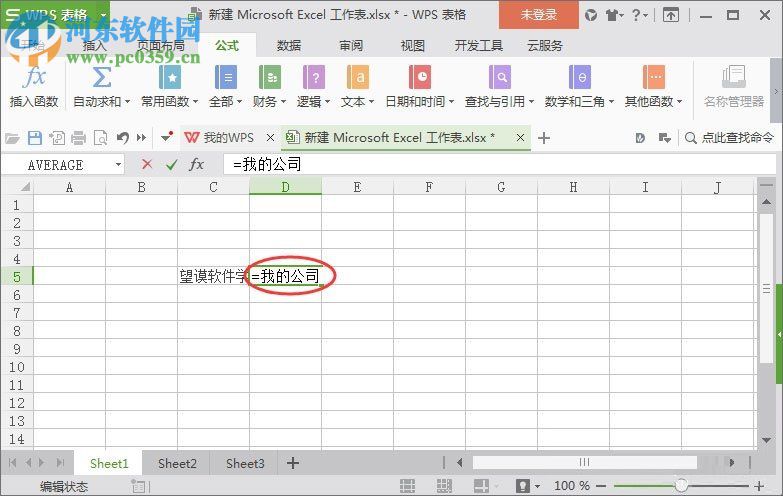This screenshot has height=496, width=783.
Task: Expand the 自动求和 (AutoSum) dropdown arrow
Action: pos(127,102)
